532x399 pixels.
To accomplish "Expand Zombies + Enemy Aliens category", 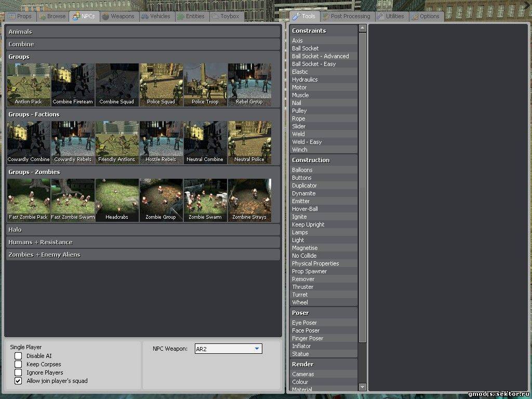I will [143, 255].
